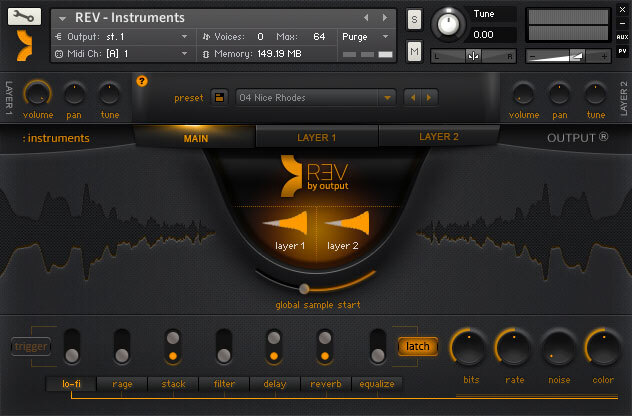Screen dimensions: 632x416
Task: Switch to the LAYER 1 tab
Action: pyautogui.click(x=316, y=137)
